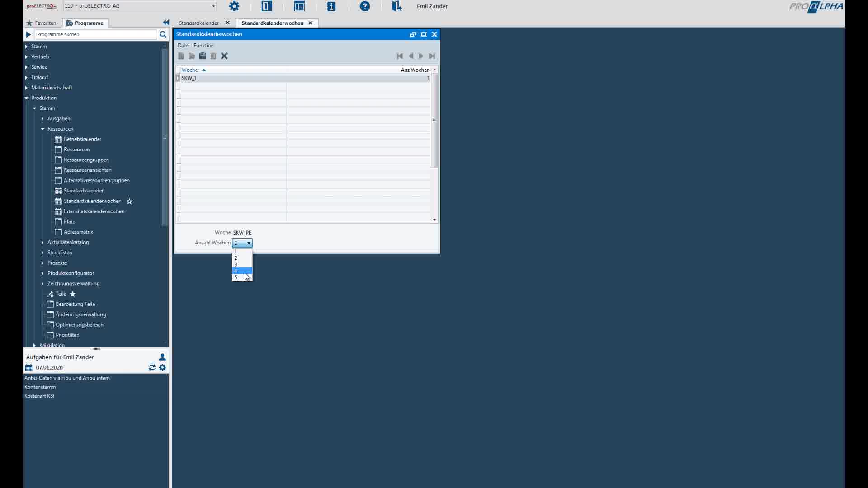Open the help question mark icon

[x=365, y=6]
